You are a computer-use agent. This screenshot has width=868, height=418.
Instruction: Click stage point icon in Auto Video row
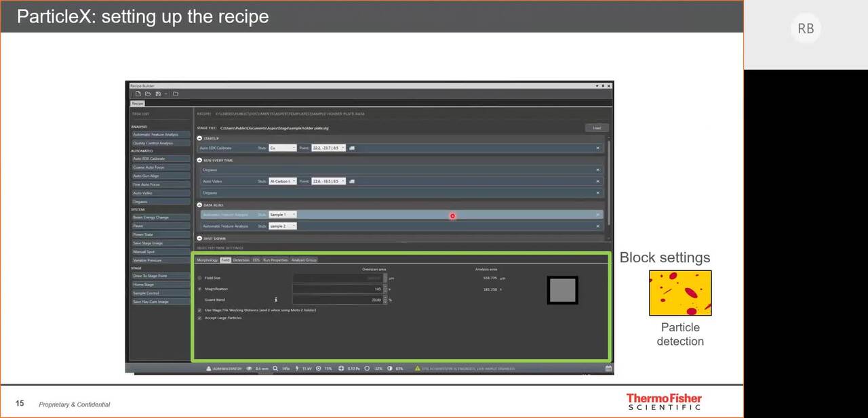[351, 181]
